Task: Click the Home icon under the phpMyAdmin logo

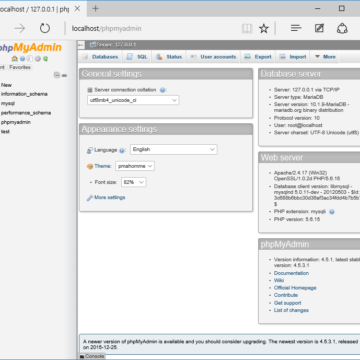Action: click(14, 59)
